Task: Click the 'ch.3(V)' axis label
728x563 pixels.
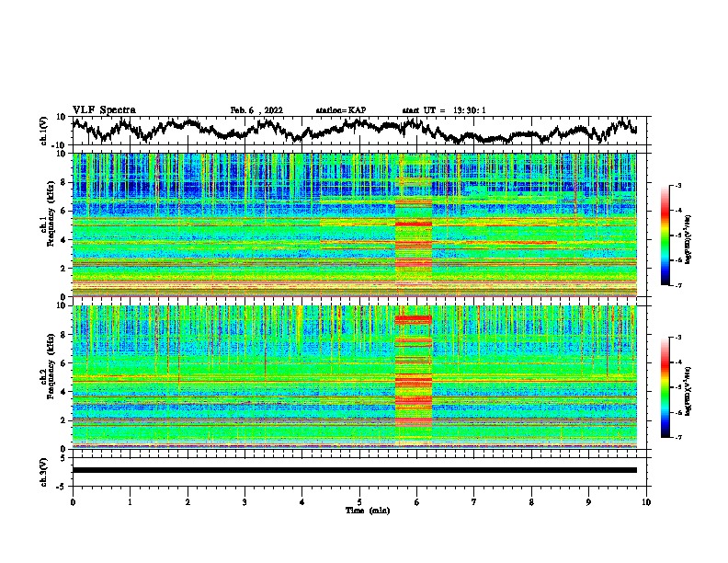Action: point(44,472)
